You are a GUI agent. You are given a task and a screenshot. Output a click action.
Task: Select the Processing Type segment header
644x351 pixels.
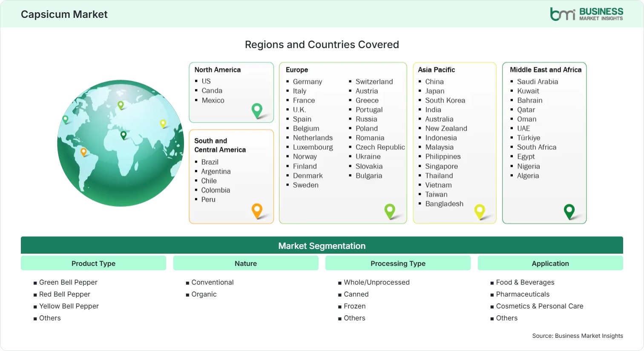coord(398,263)
